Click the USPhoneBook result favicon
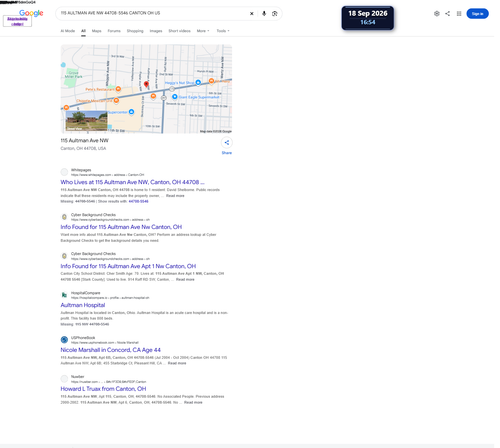The height and width of the screenshot is (448, 500). pos(64,340)
